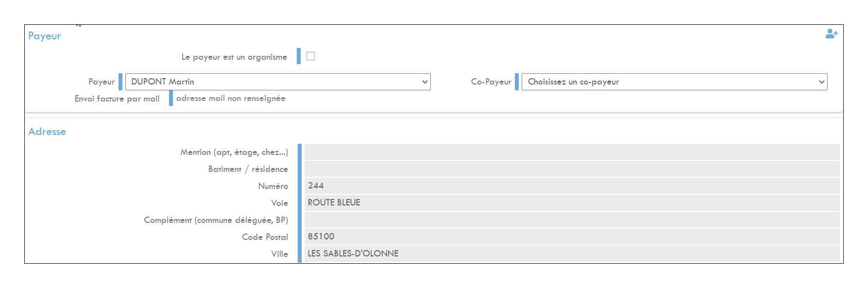The width and height of the screenshot is (868, 288).
Task: Click the Ville field LES SABLES-D'OLONNE
Action: tap(572, 254)
